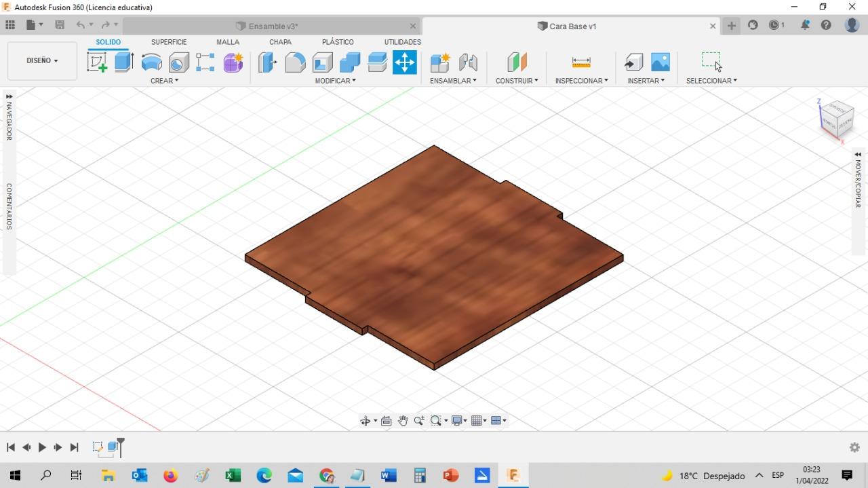The image size is (868, 488).
Task: Select the Rectangular Pattern tool
Action: coord(205,62)
